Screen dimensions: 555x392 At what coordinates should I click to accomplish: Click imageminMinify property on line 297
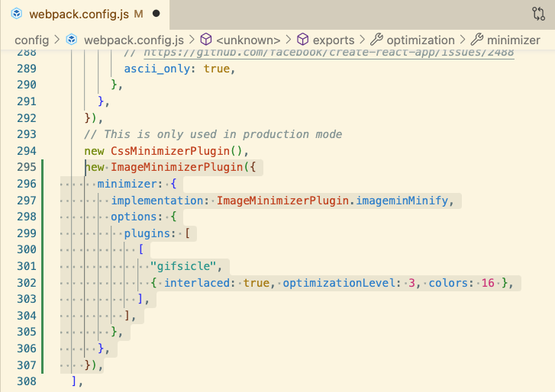click(402, 201)
